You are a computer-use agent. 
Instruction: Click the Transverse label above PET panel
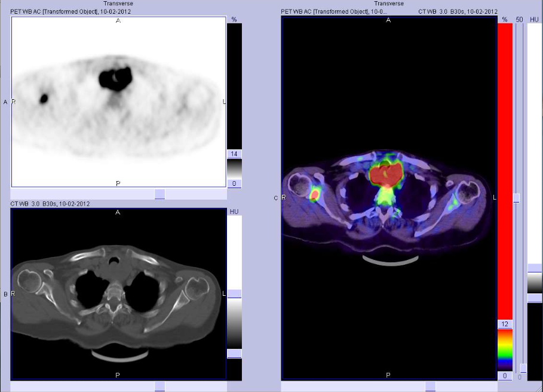(118, 4)
